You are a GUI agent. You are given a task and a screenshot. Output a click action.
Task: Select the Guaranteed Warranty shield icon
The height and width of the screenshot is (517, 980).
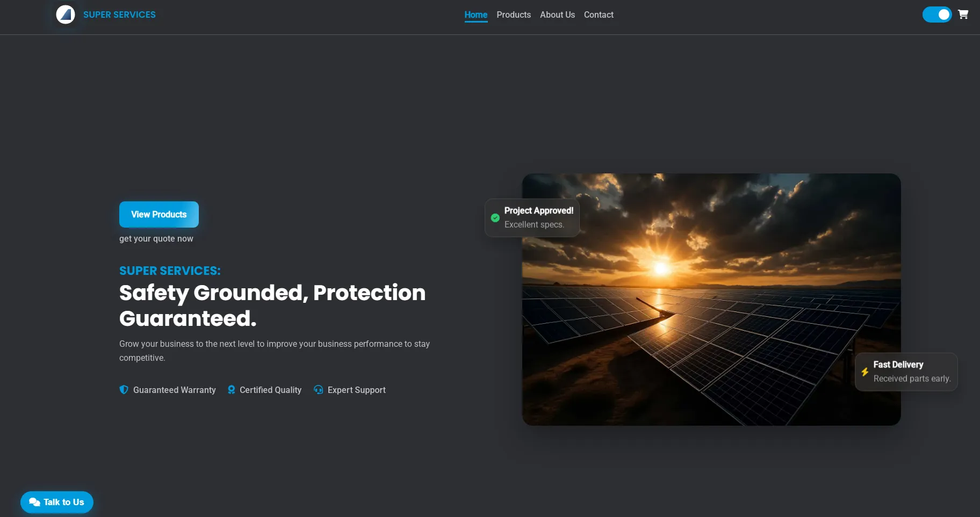[x=124, y=390]
